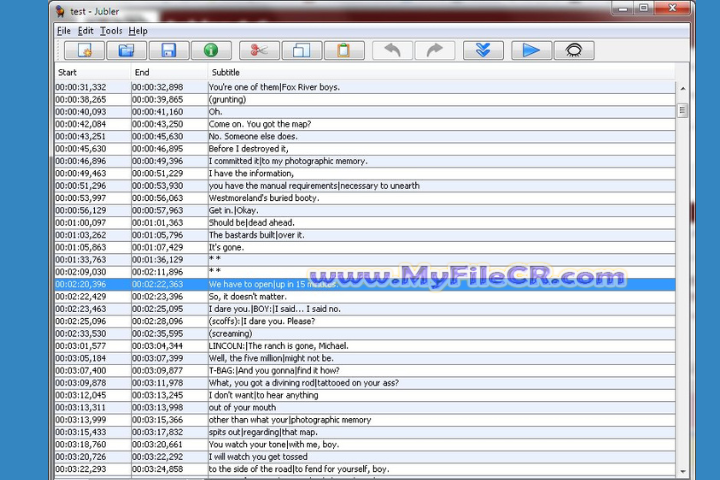This screenshot has width=720, height=480.
Task: Click the Jubler app icon in title bar
Action: click(x=60, y=11)
